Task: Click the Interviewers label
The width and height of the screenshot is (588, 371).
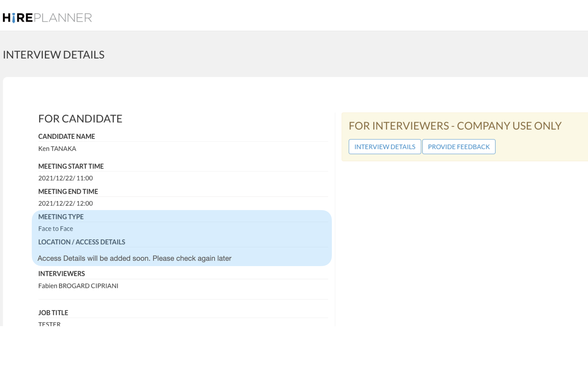Action: [61, 274]
